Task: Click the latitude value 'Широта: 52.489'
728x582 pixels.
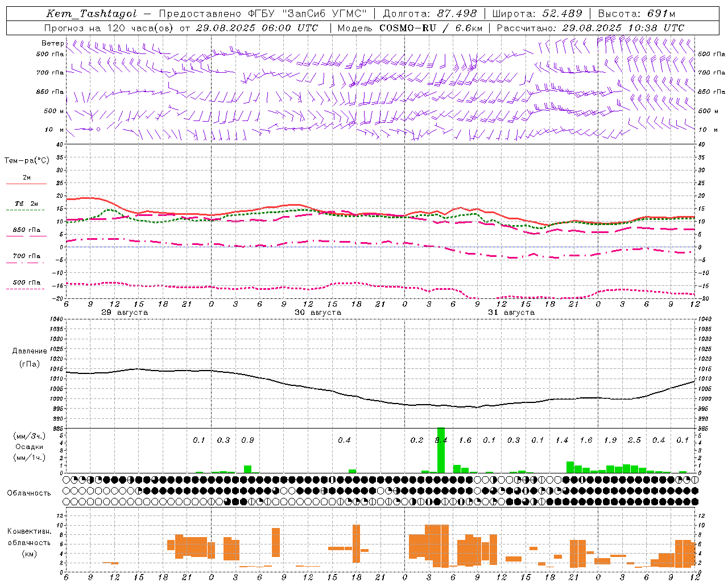Action: tap(537, 14)
